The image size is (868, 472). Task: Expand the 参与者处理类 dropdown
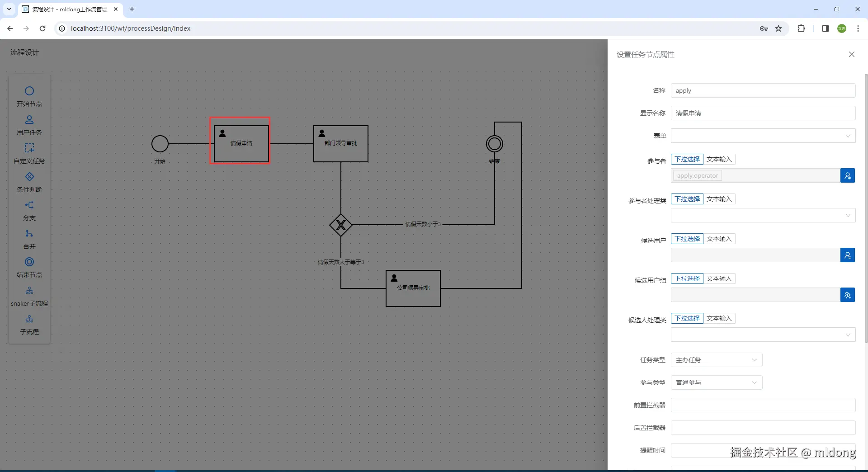[763, 215]
